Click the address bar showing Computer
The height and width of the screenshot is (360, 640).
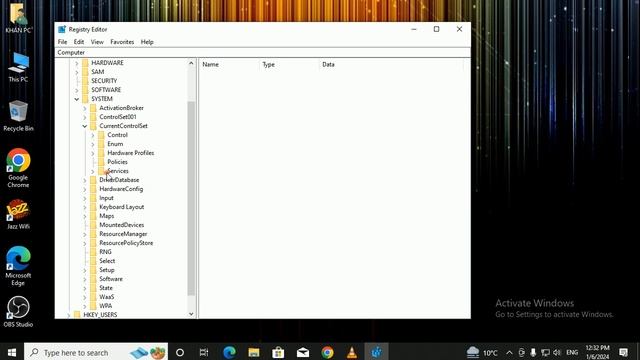[263, 53]
